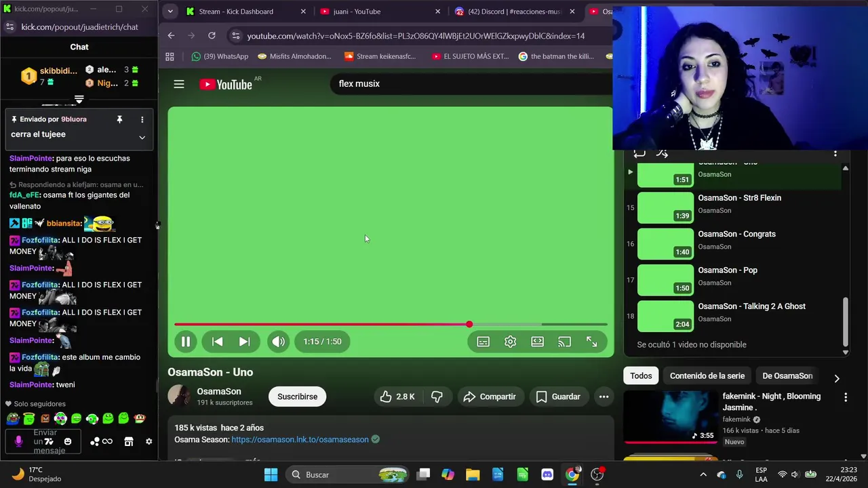This screenshot has width=868, height=488.
Task: Open Chrome tab search dropdown arrow
Action: click(x=170, y=12)
